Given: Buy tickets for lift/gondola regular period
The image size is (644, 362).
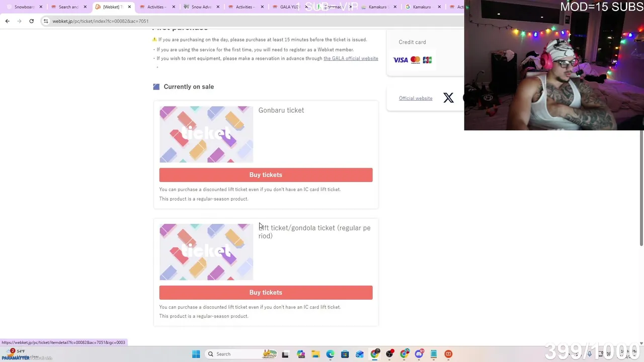Looking at the screenshot, I should click(x=266, y=293).
